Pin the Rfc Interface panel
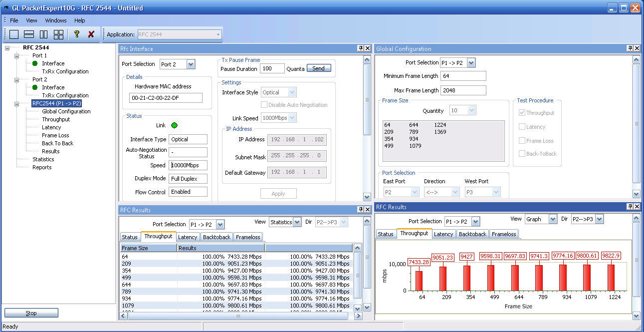 [360, 48]
